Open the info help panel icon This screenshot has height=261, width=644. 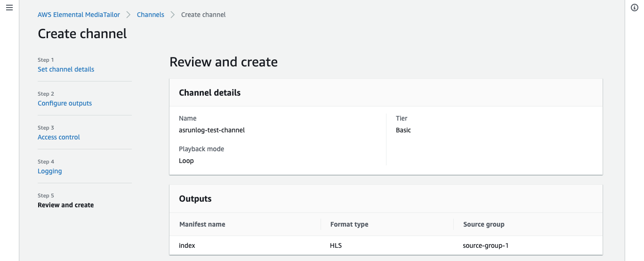(x=634, y=8)
